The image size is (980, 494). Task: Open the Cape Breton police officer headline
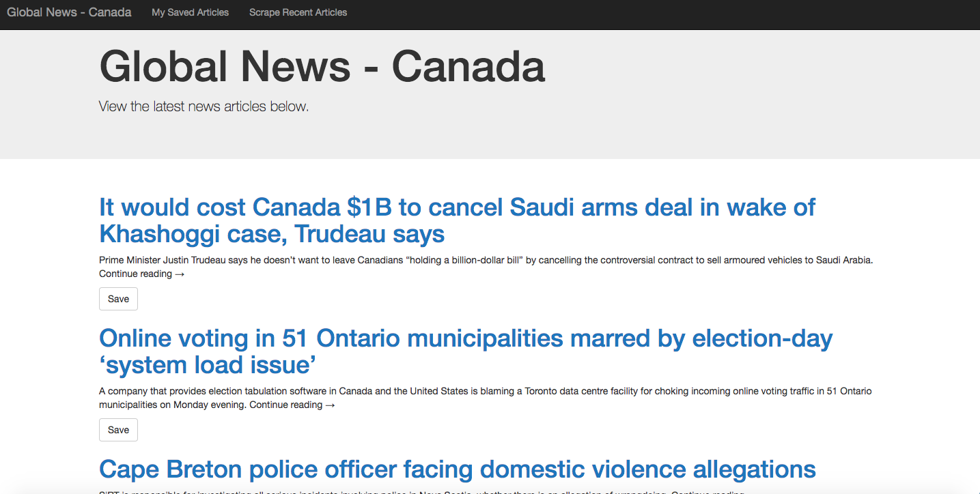coord(457,469)
